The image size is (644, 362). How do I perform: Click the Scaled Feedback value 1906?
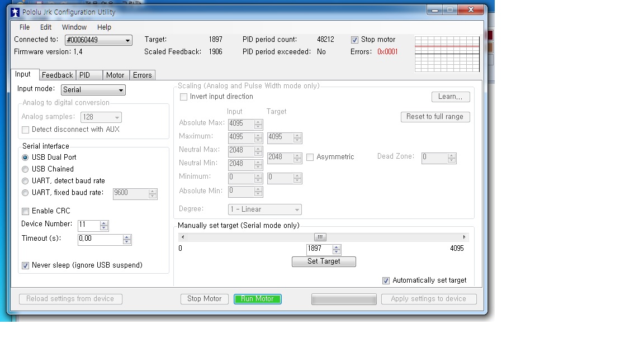click(x=216, y=52)
